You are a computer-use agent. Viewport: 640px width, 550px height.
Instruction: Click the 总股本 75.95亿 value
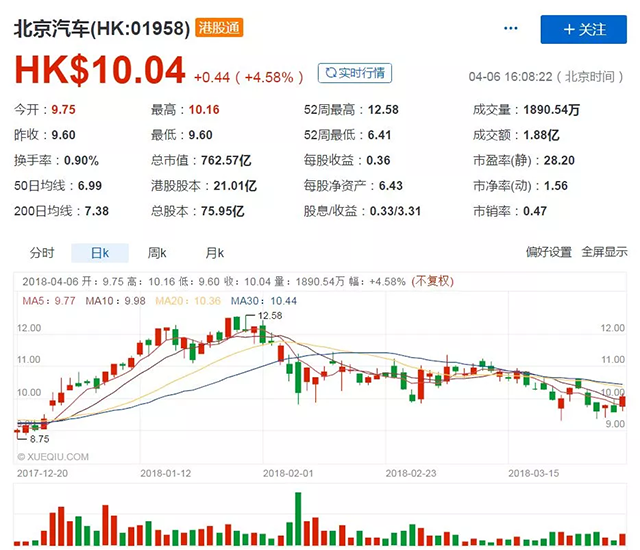pos(222,211)
